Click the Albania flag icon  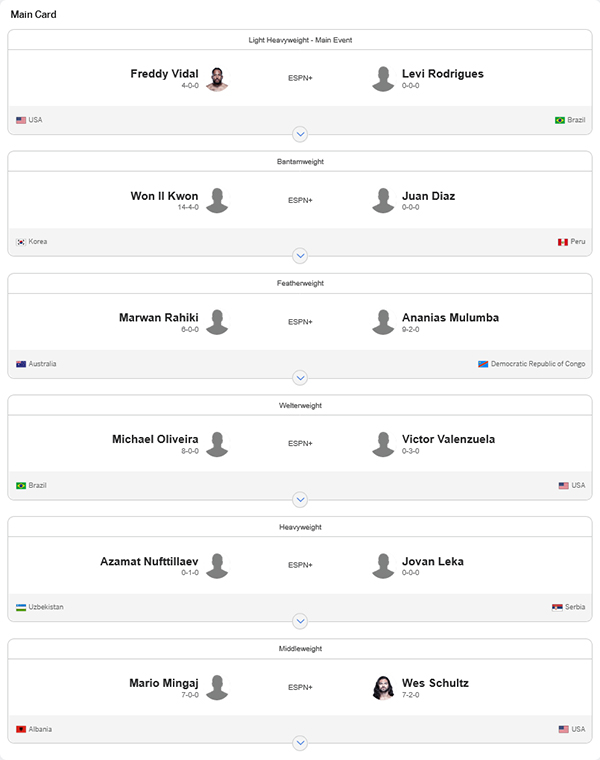point(21,729)
